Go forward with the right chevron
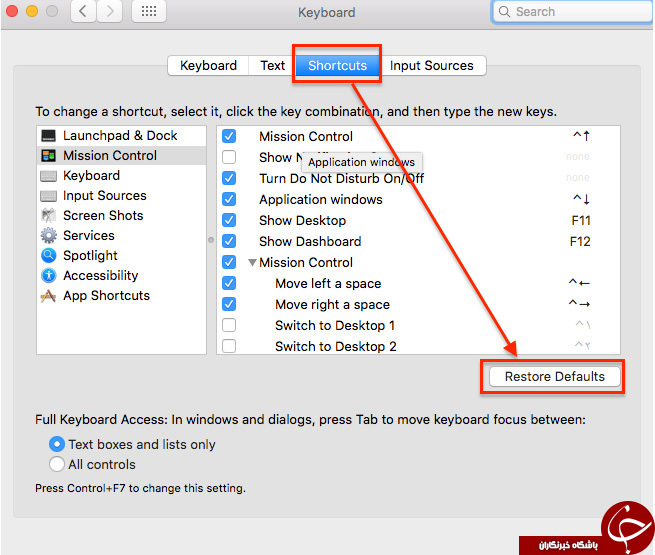 coord(110,11)
